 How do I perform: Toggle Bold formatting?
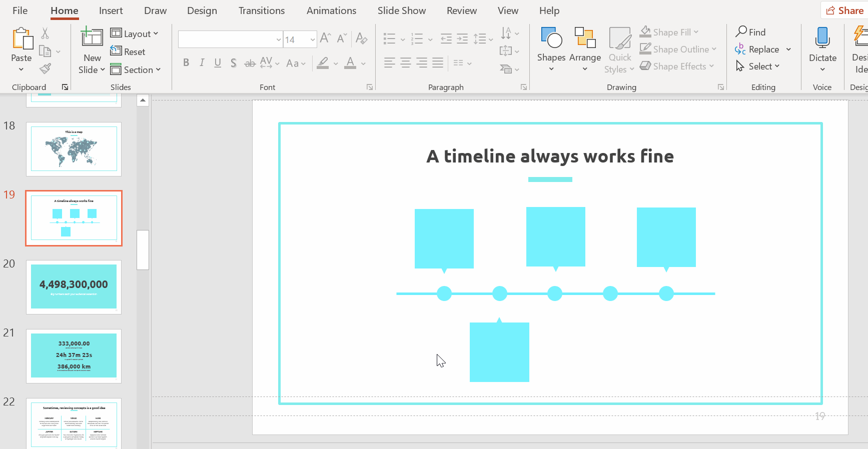point(186,62)
